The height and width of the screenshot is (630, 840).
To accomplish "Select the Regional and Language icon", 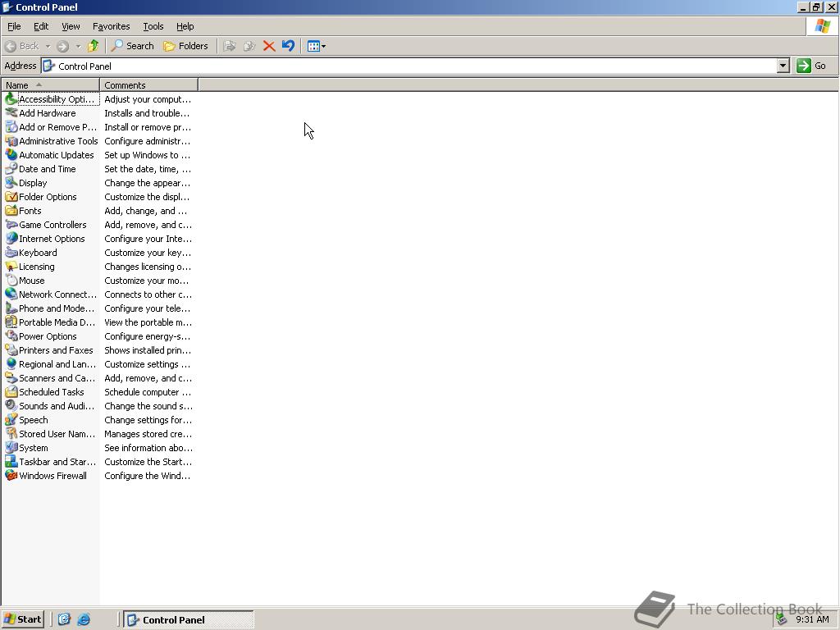I will coord(11,363).
